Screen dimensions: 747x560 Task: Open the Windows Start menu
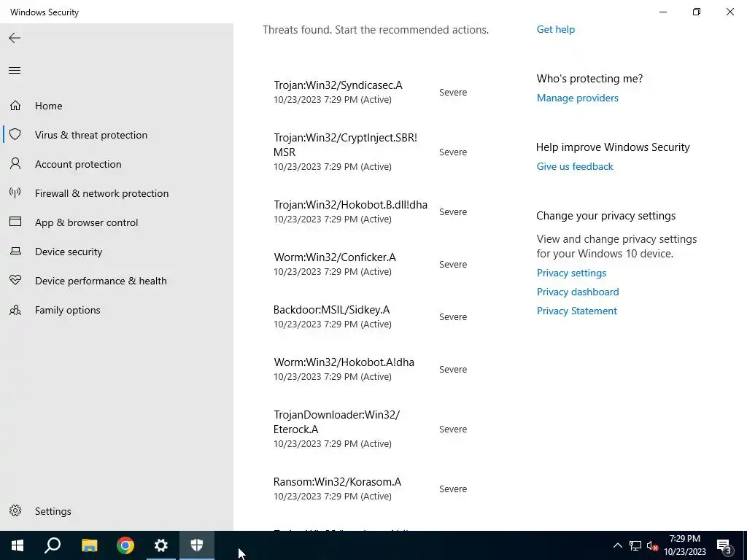pos(18,545)
